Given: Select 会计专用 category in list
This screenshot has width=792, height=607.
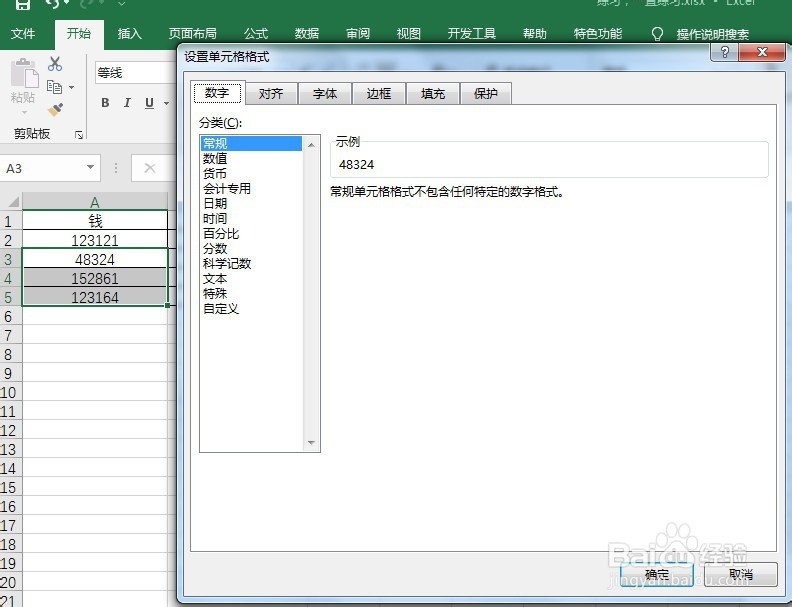Looking at the screenshot, I should tap(251, 188).
